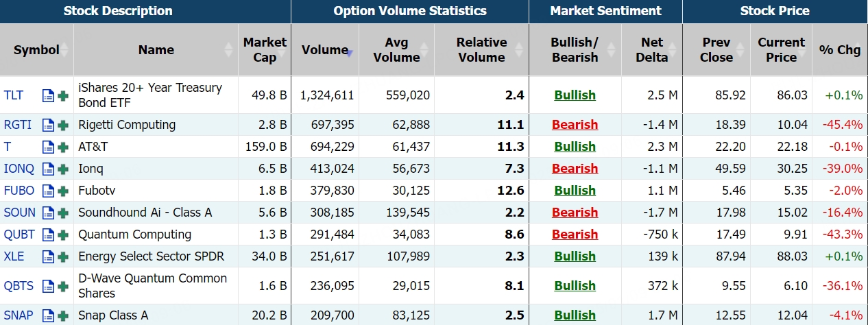Add XLE using the green plus
This screenshot has height=325, width=868.
(x=63, y=256)
